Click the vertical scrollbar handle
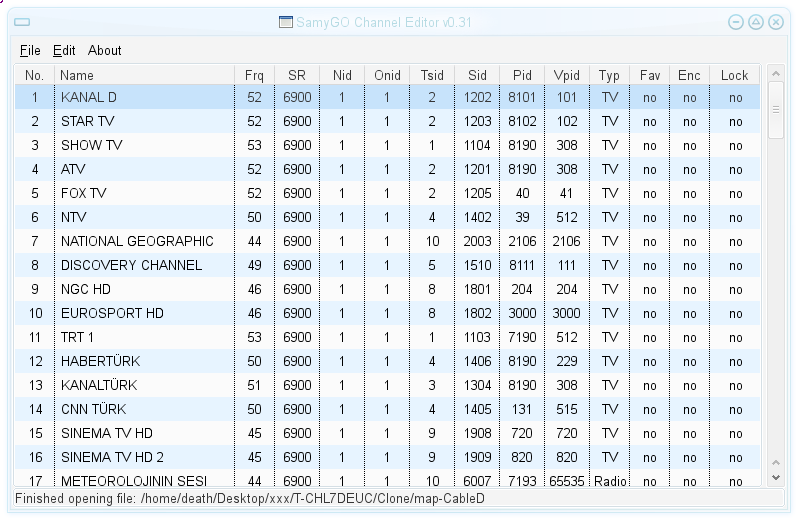796x518 pixels. (776, 110)
